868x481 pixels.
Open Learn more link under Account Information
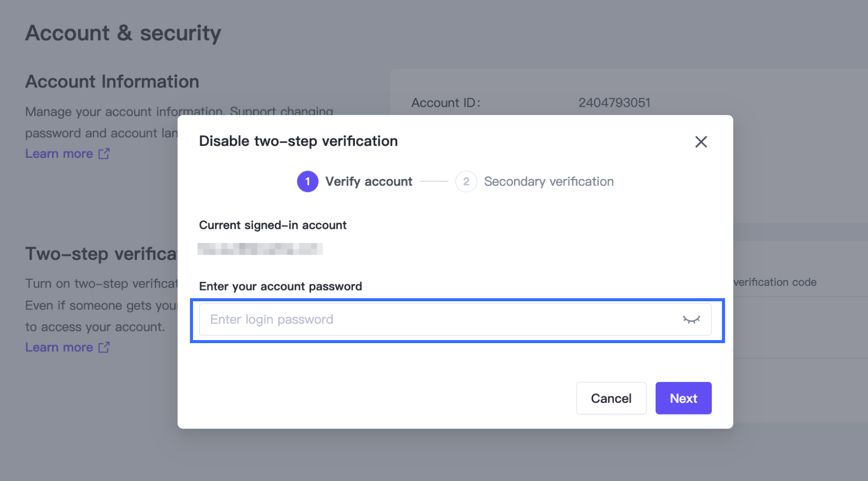coord(59,154)
